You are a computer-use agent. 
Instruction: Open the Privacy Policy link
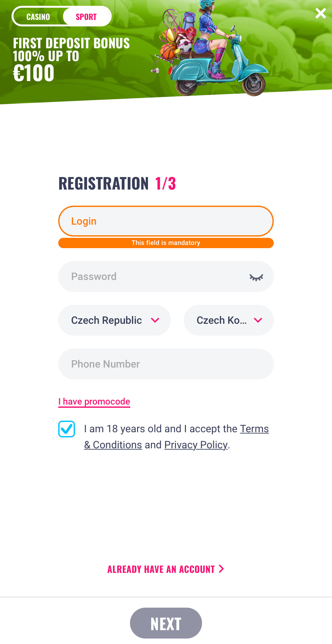point(196,445)
